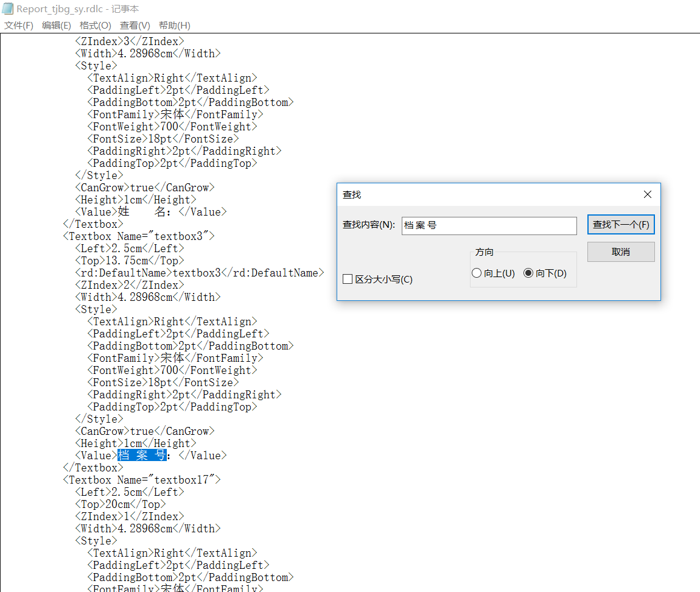Click the <ZIndex>3</ZIndex> line

pyautogui.click(x=130, y=41)
